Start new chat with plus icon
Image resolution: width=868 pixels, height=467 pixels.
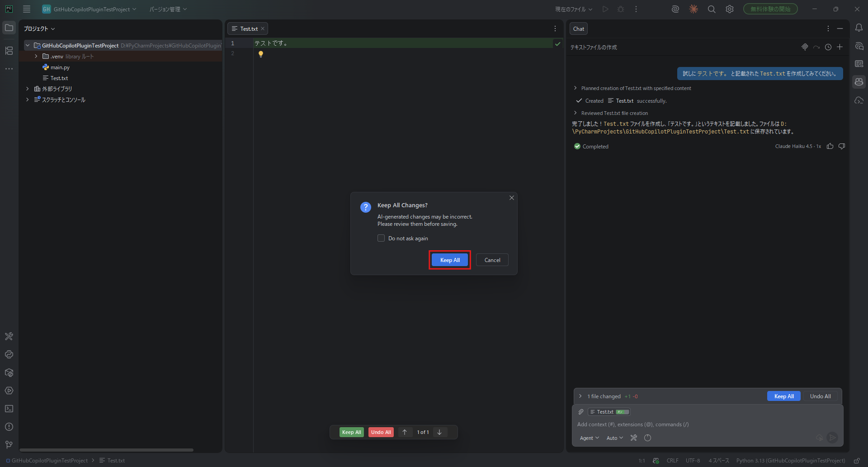click(x=840, y=47)
